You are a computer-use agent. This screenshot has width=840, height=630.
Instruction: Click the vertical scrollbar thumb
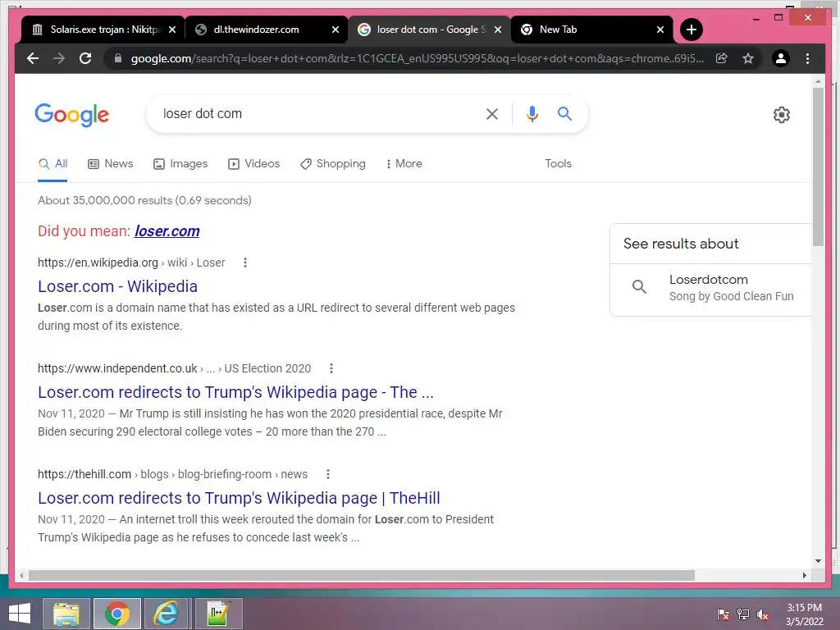(818, 166)
